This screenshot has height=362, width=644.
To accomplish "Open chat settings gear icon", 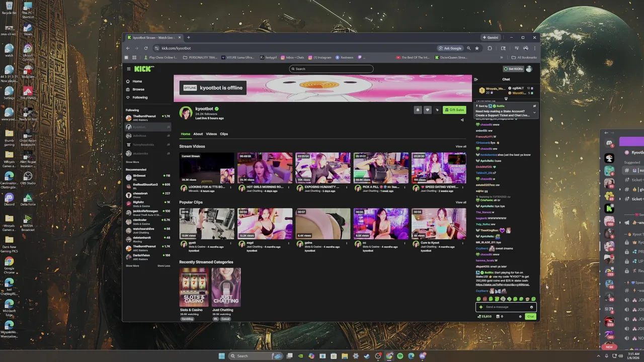I will click(x=520, y=316).
